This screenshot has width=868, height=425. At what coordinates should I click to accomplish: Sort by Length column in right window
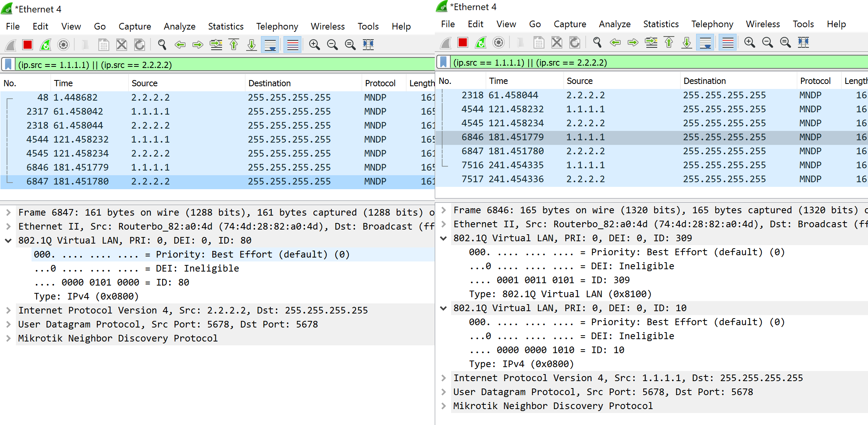point(855,81)
